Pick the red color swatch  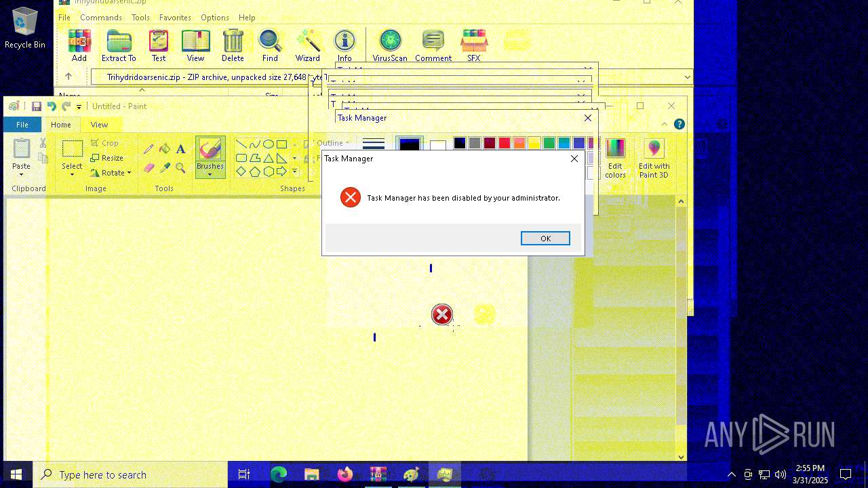(505, 143)
